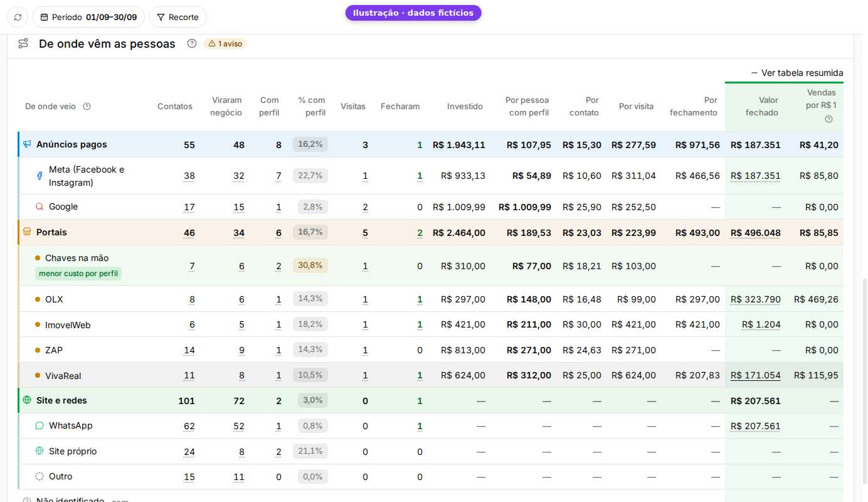Open WhatsApp contacts count 62
Viewport: 868px width, 502px height.
189,426
